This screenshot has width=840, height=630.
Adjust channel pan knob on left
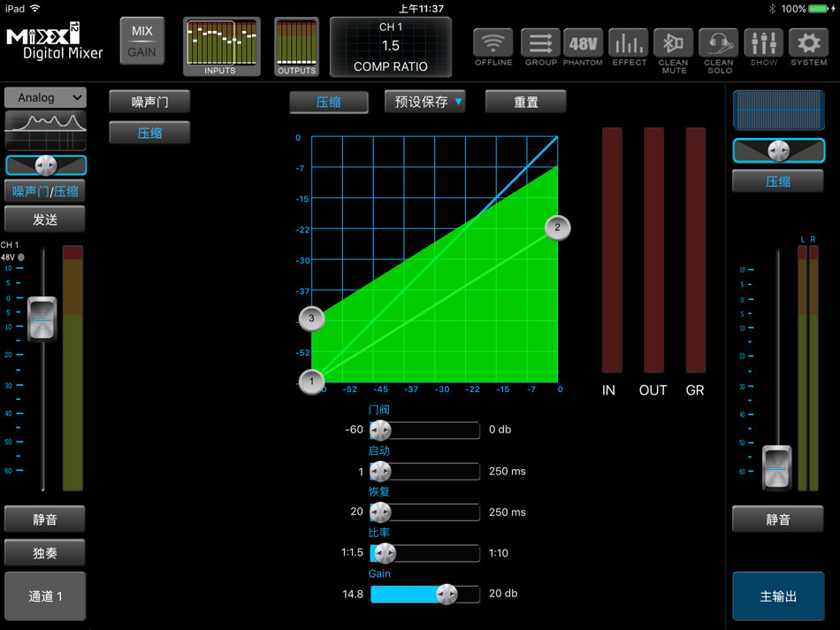point(45,165)
